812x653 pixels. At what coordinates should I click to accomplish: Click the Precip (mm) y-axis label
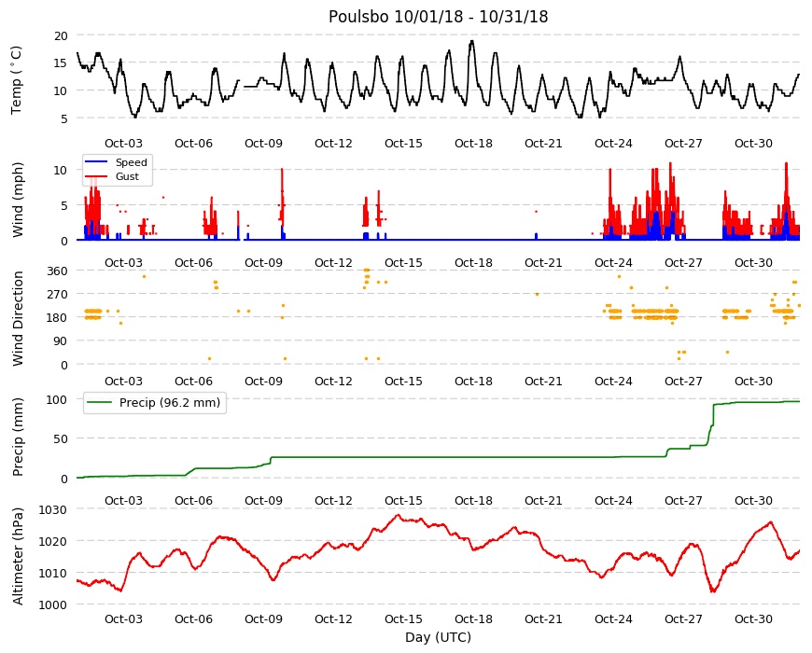[18, 437]
